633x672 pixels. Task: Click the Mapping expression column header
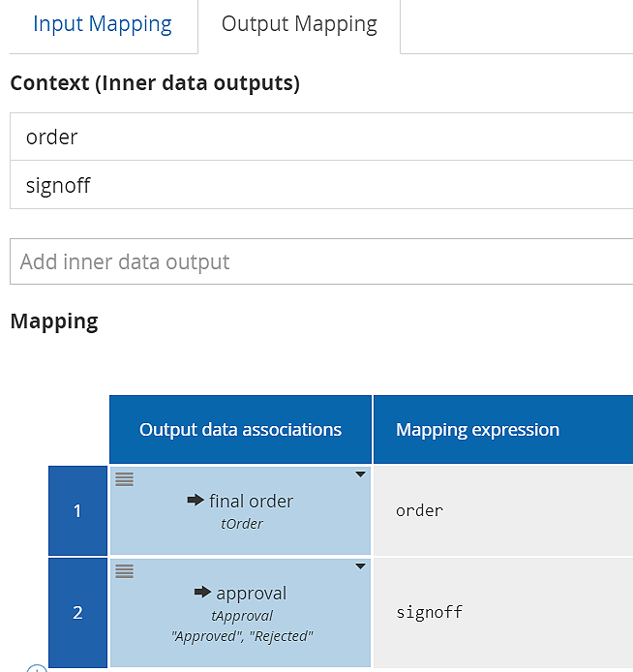pyautogui.click(x=478, y=429)
